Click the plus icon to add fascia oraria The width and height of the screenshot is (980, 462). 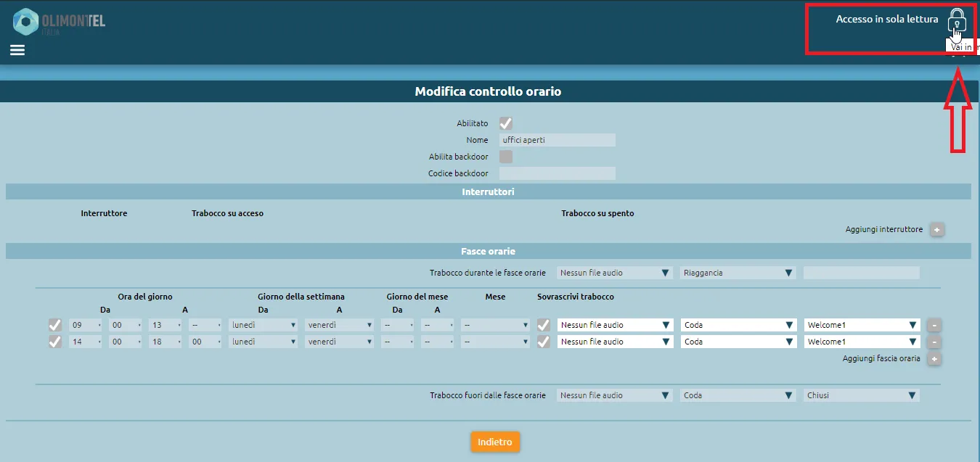(934, 359)
